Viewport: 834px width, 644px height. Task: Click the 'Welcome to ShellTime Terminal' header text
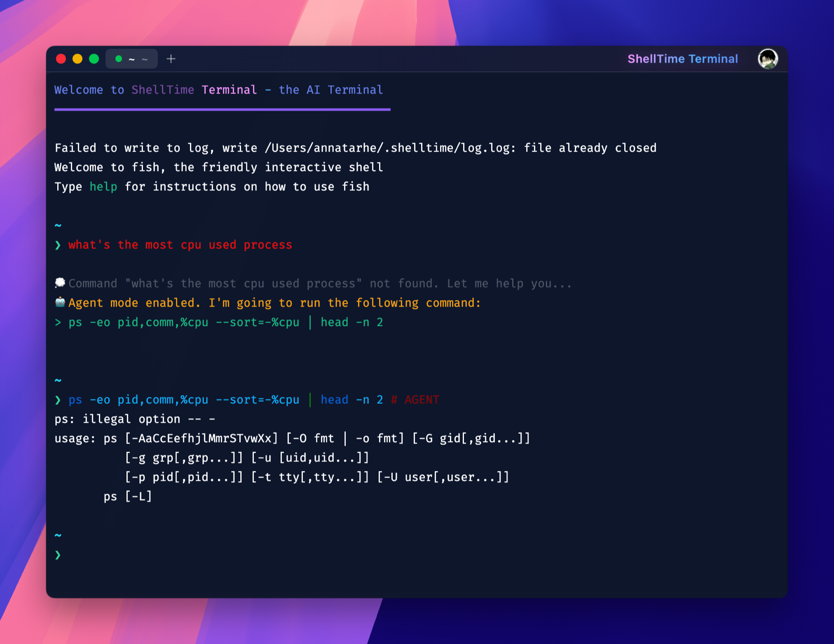pyautogui.click(x=219, y=90)
